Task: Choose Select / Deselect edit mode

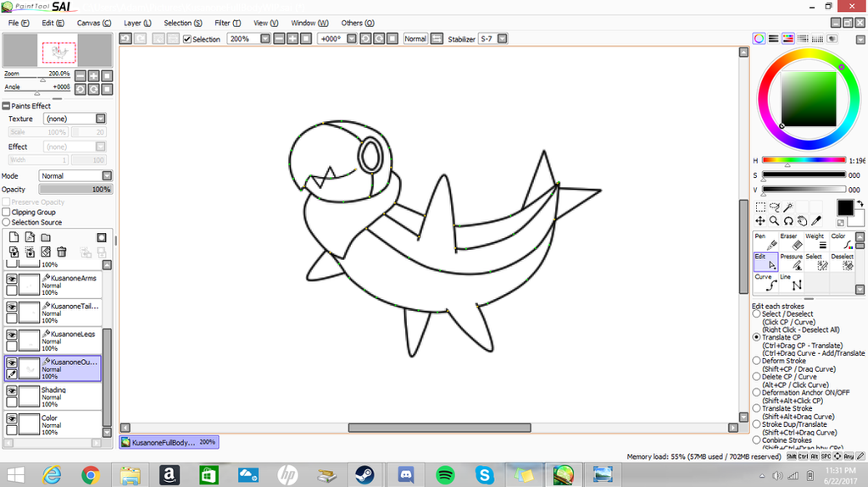Action: [757, 313]
